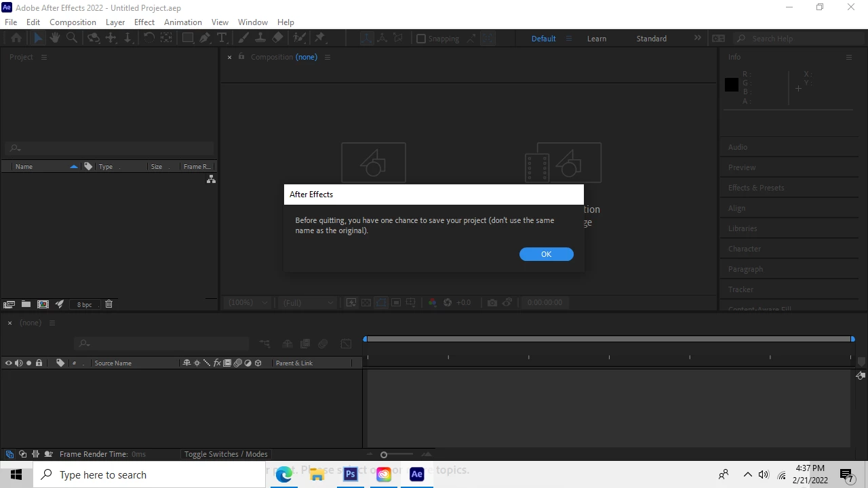Select the Puppet Pin tool
The image size is (868, 488).
coord(320,39)
